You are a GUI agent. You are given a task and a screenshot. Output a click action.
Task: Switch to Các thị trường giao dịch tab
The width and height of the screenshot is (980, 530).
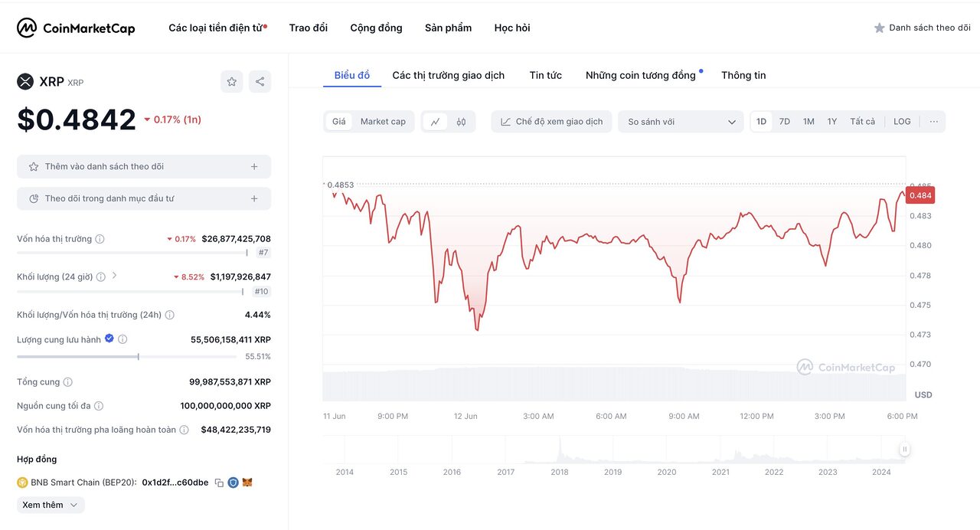(x=449, y=75)
